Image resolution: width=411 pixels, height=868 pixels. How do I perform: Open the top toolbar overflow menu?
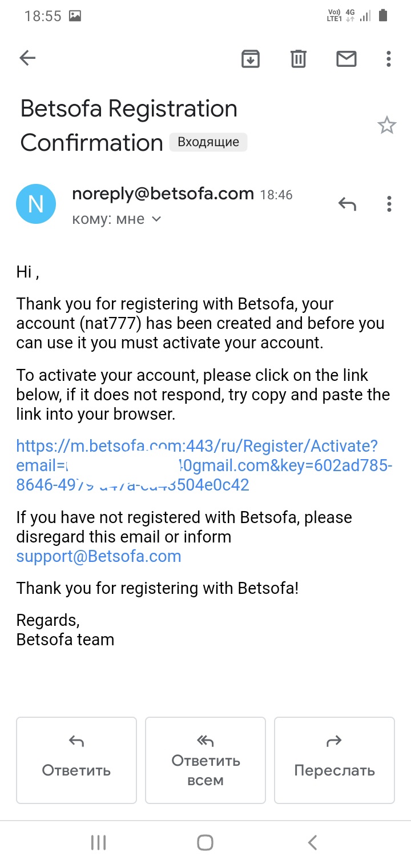click(389, 58)
